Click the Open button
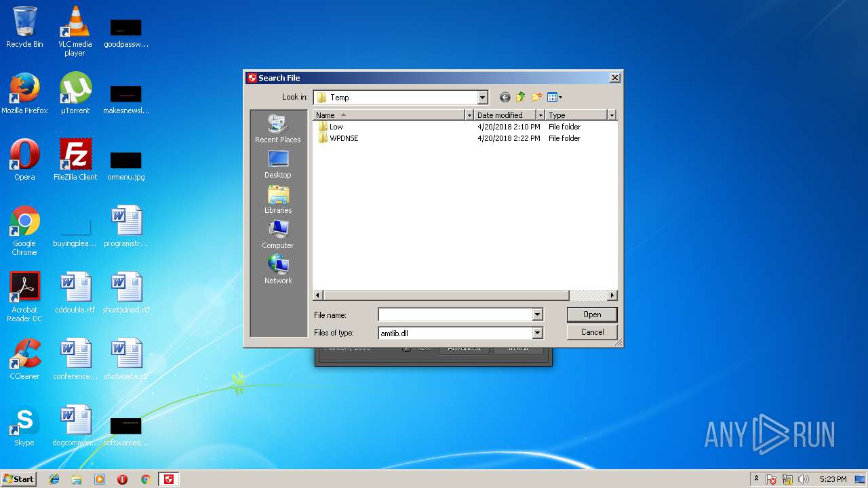This screenshot has width=868, height=488. click(592, 314)
